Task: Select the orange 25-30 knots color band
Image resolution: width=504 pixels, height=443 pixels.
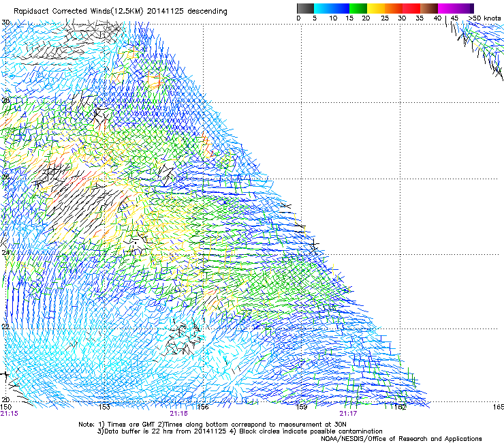Action: 394,8
